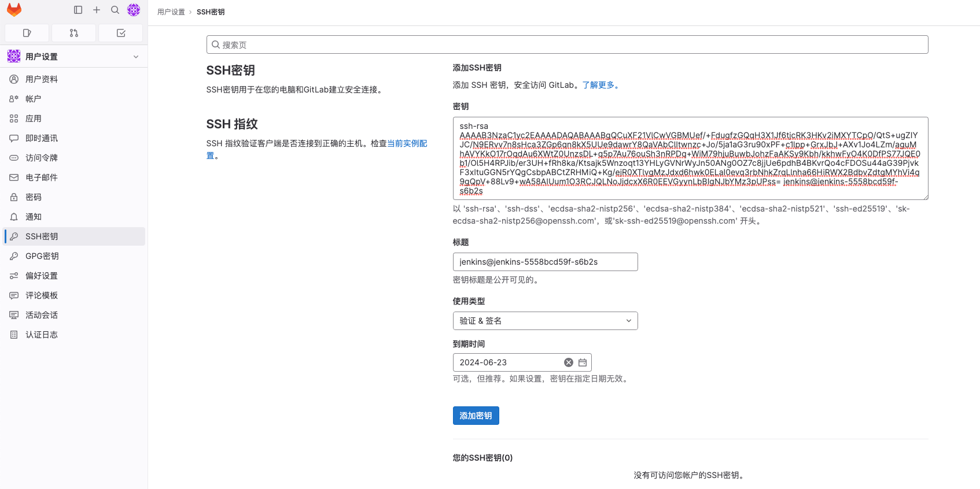Expand the 用户设置 sidebar chevron

tap(136, 57)
